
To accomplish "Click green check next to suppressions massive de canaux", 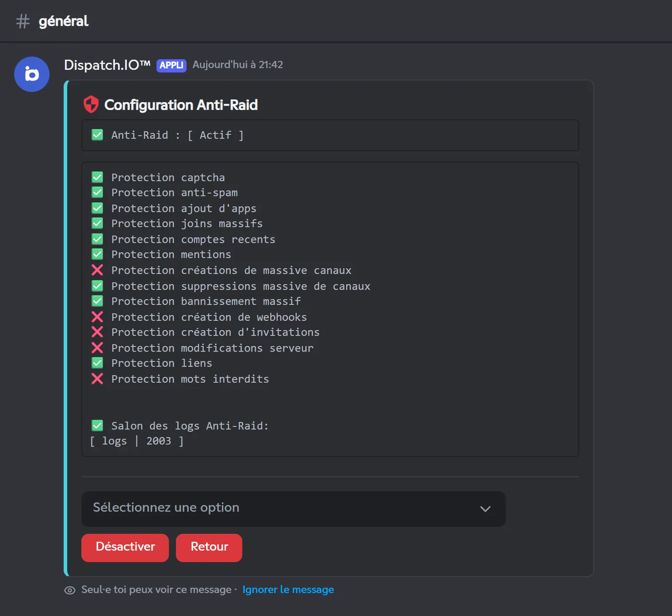I will tap(97, 286).
